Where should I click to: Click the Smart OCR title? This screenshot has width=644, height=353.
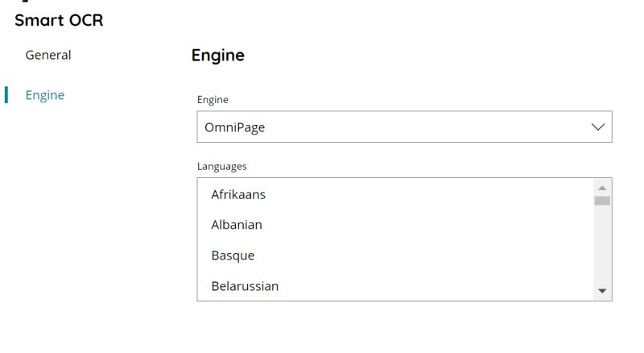(59, 20)
